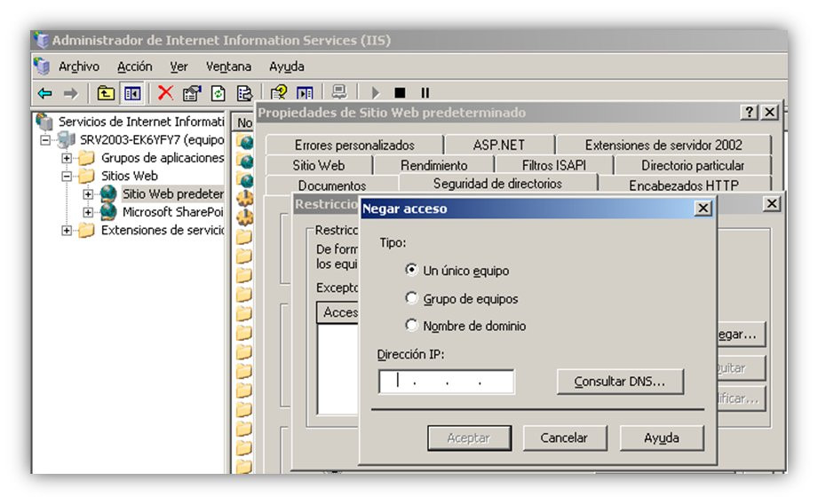Click the Consultar DNS button
Viewport: 818px width, 504px height.
620,382
